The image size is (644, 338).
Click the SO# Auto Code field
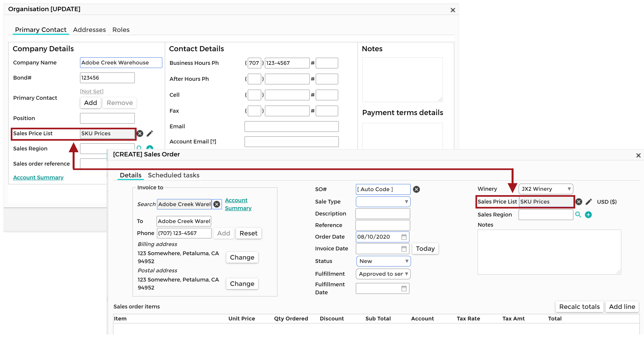(x=383, y=189)
